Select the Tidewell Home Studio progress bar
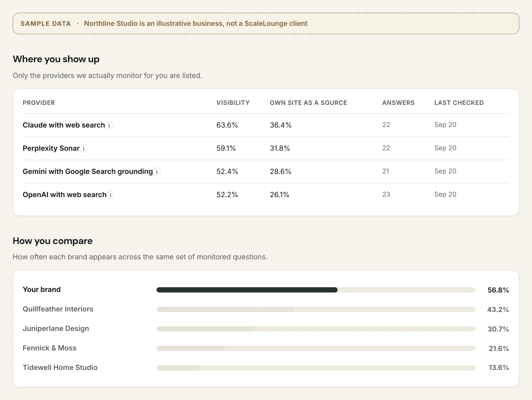This screenshot has height=400, width=532. pos(316,368)
